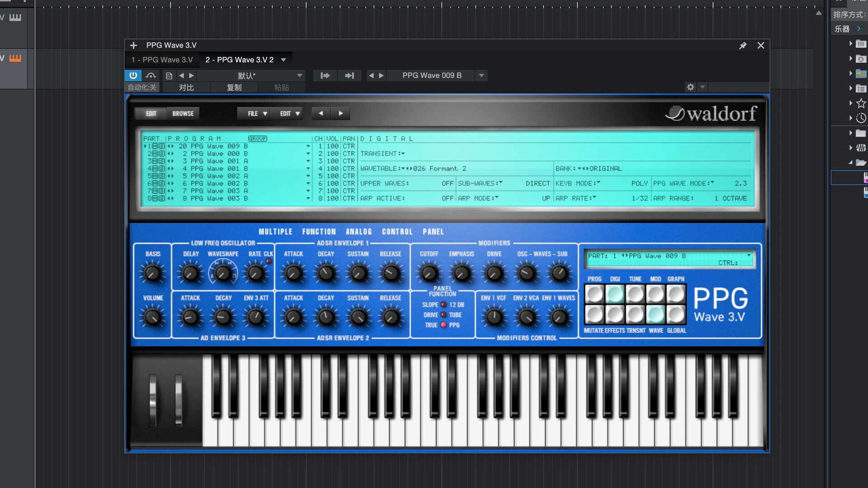Select next preset before PPG Wave 009 B
Screen dimensions: 868x488
[381, 75]
